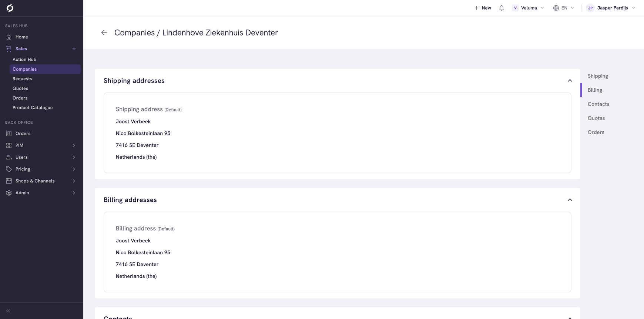Click the PIM grid icon
644x319 pixels.
click(9, 145)
